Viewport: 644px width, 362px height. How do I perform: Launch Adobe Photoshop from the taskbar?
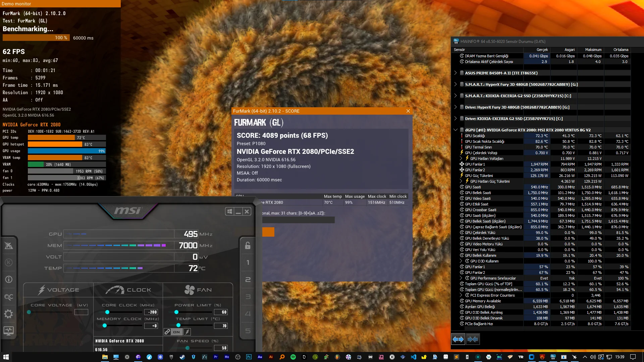(249, 357)
